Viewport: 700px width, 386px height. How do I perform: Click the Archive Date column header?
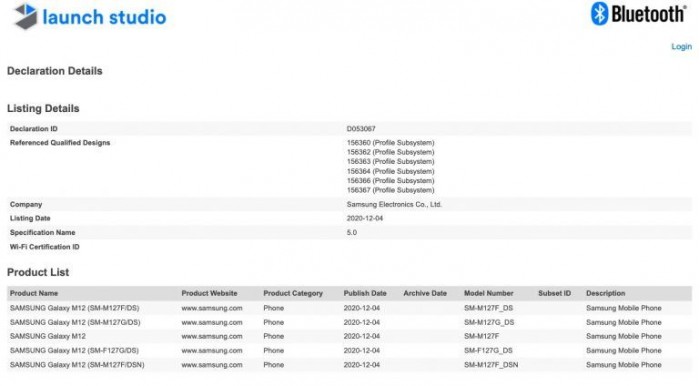[x=425, y=293]
